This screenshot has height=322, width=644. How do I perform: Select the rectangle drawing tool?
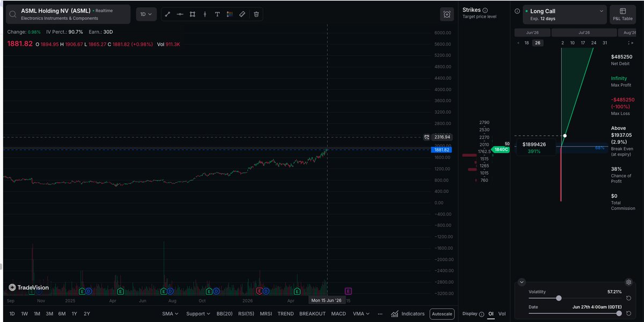[x=192, y=14]
